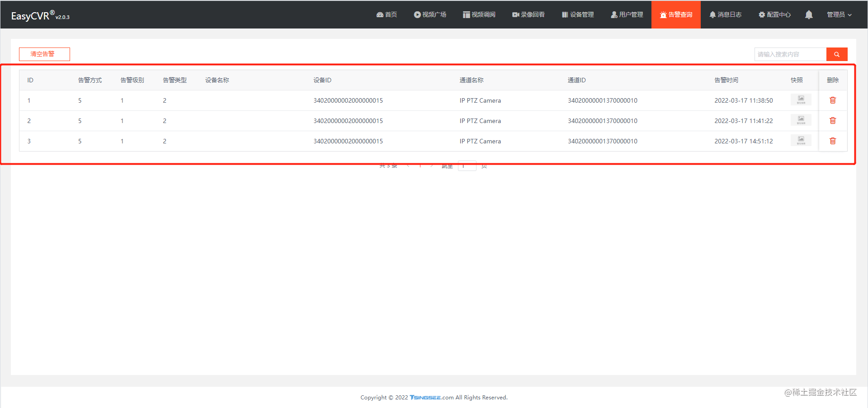Click timestamp 2022-03-17 11:38:50

click(744, 100)
